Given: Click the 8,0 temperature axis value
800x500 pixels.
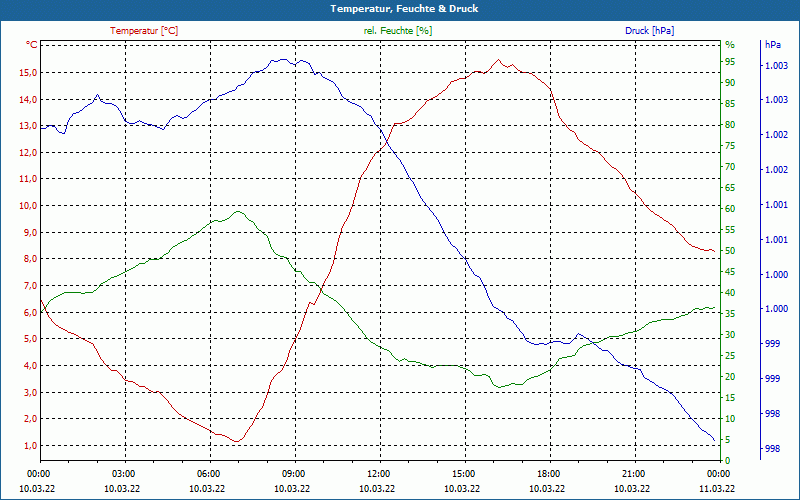Looking at the screenshot, I should click(30, 259).
